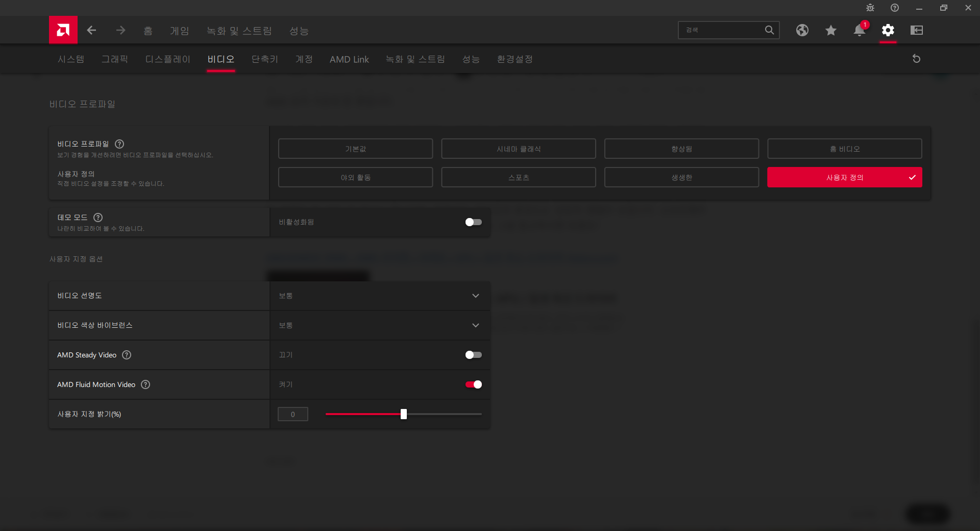Click the 사용자 지정 옵션 heading
980x531 pixels.
point(76,259)
